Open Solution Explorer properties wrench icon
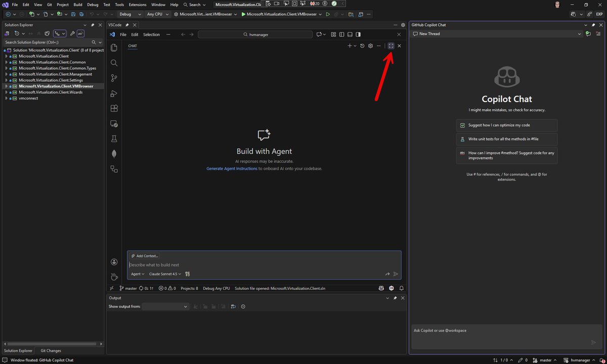 (x=72, y=33)
